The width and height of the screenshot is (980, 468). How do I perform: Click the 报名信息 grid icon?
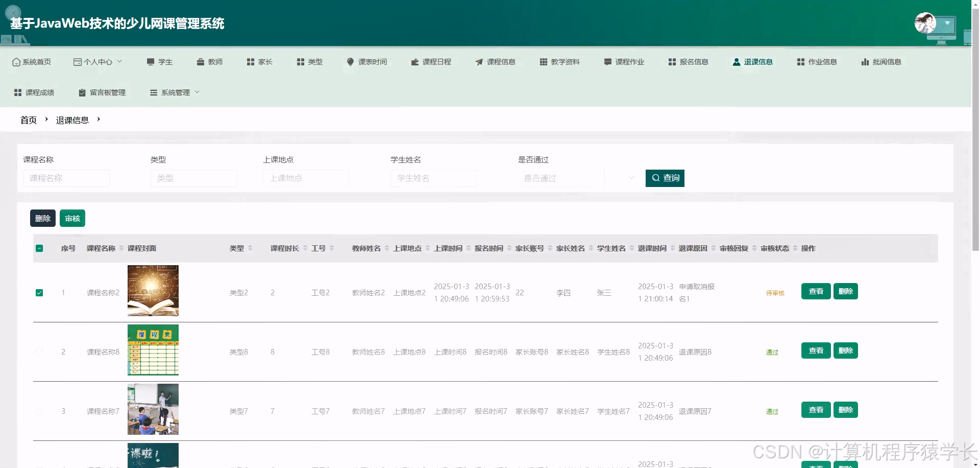coord(672,62)
